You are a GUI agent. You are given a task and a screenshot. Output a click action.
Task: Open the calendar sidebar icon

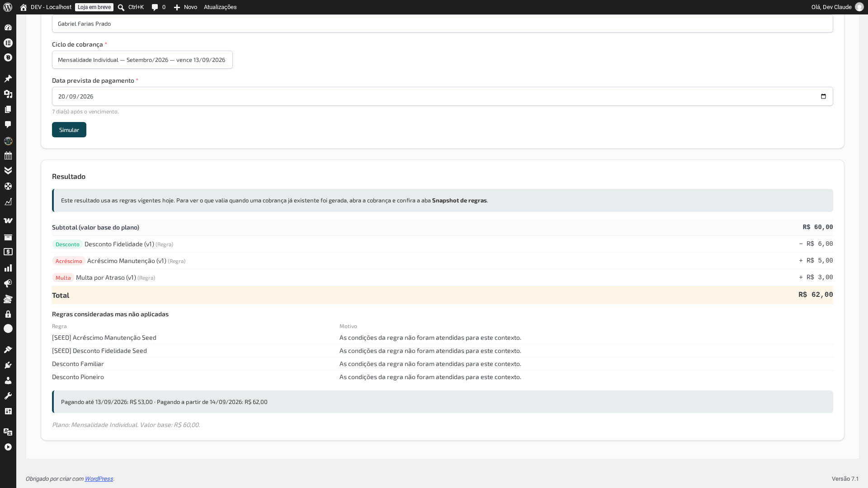(x=8, y=156)
